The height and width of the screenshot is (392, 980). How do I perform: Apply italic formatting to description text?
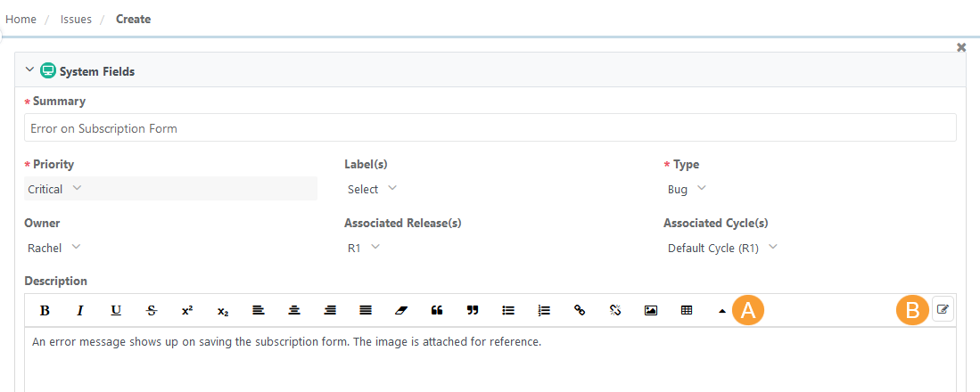80,310
